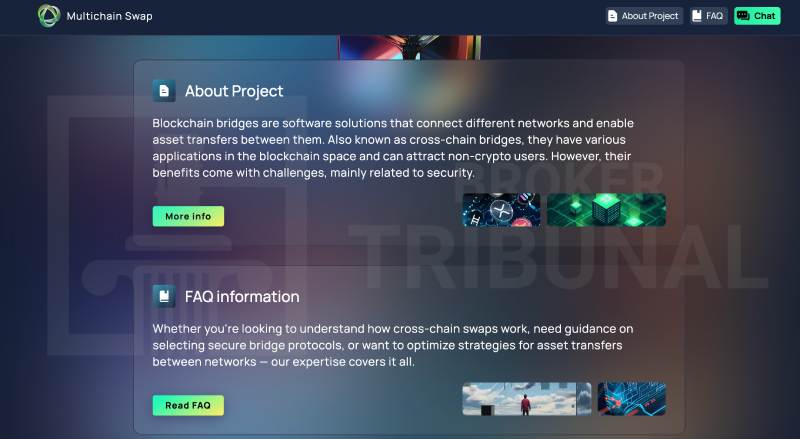The height and width of the screenshot is (439, 800).
Task: Open the blue circuit lines thumbnail
Action: [x=632, y=399]
